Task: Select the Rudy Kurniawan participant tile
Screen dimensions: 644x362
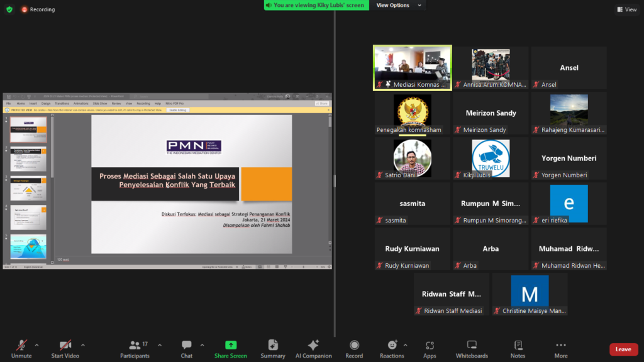Action: coord(413,249)
